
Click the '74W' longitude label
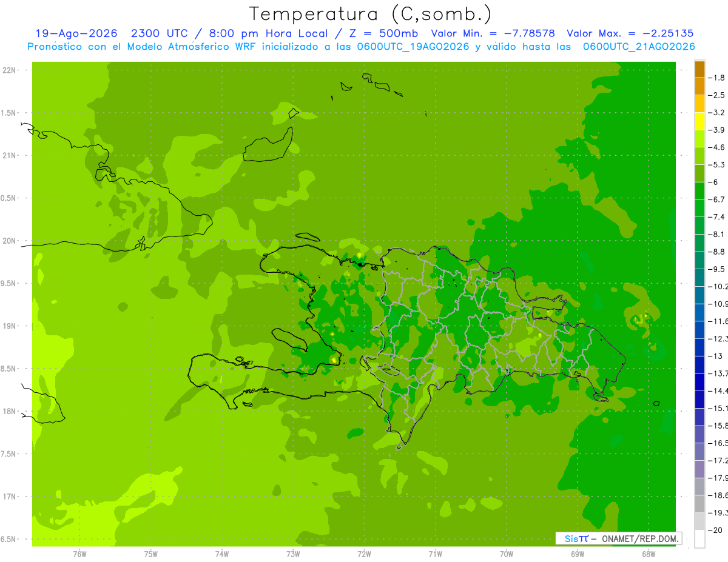click(221, 554)
